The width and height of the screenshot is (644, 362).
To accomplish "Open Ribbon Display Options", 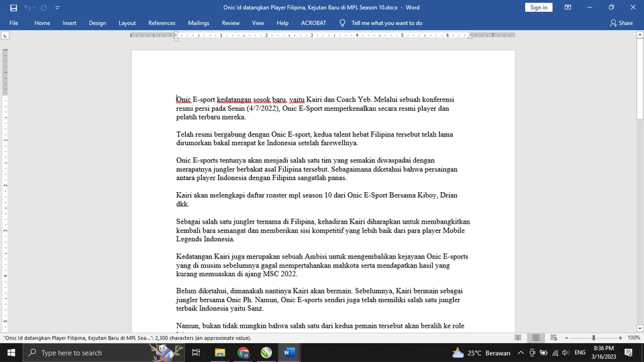I will point(568,7).
